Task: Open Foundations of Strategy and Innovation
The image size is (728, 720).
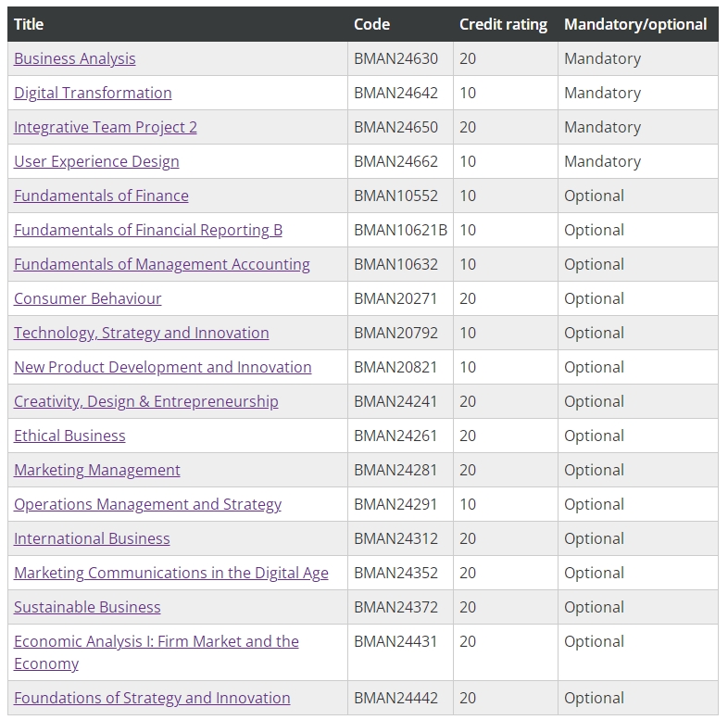Action: pyautogui.click(x=152, y=698)
